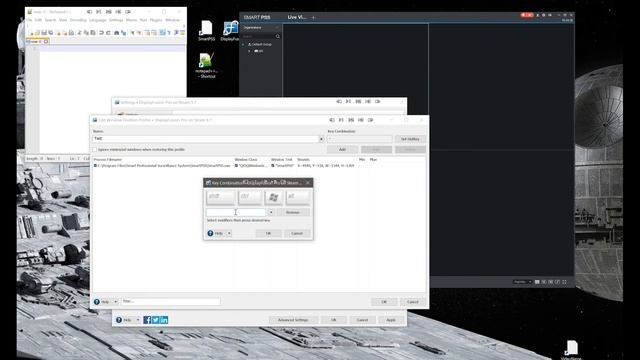The width and height of the screenshot is (640, 360).
Task: Click Help icon in Edit Window Position Profile
Action: (97, 302)
